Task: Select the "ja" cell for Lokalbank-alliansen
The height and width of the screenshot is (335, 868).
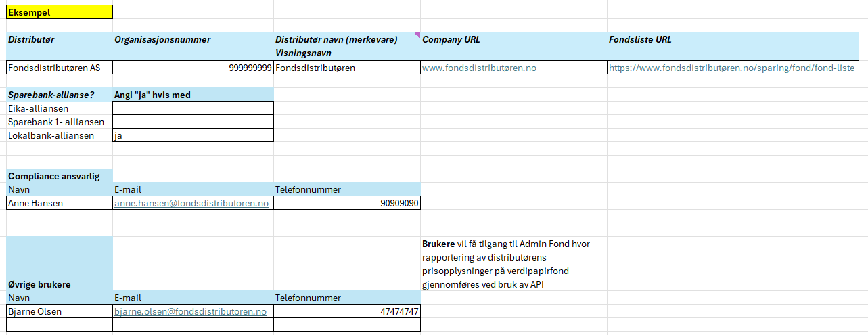Action: [x=193, y=135]
